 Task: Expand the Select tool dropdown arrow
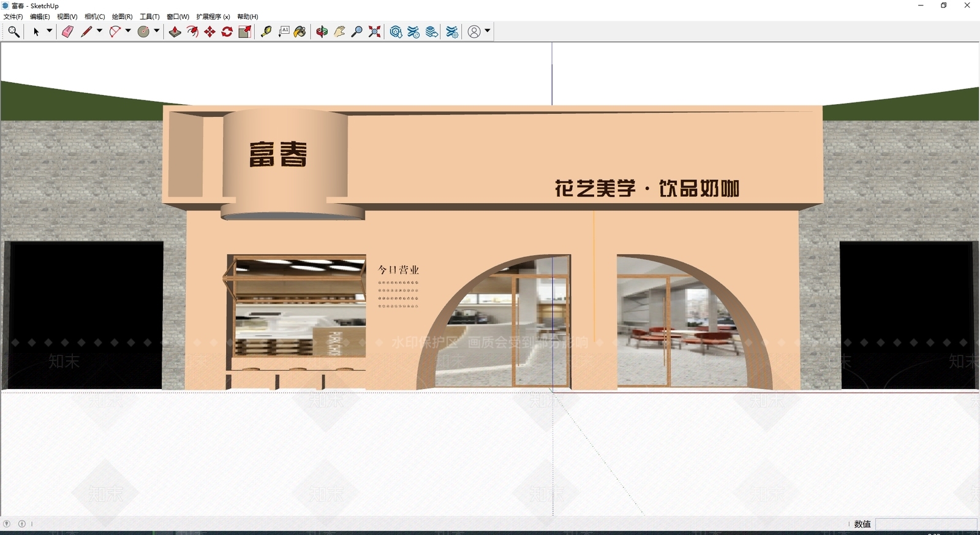tap(50, 31)
